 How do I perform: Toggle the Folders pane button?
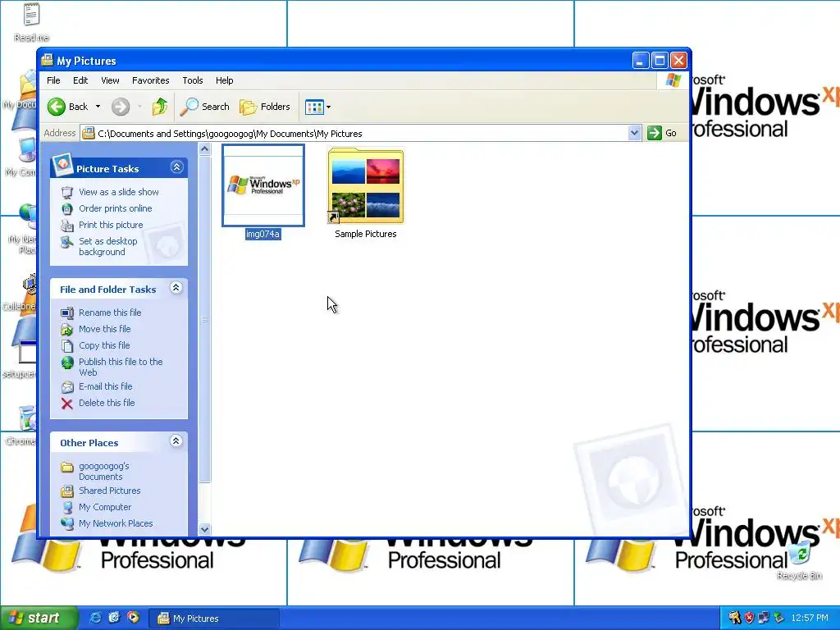tap(265, 107)
